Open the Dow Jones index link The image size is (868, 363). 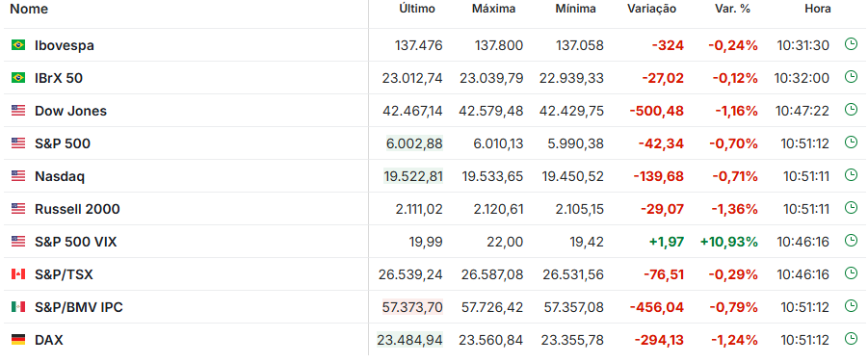pyautogui.click(x=71, y=111)
